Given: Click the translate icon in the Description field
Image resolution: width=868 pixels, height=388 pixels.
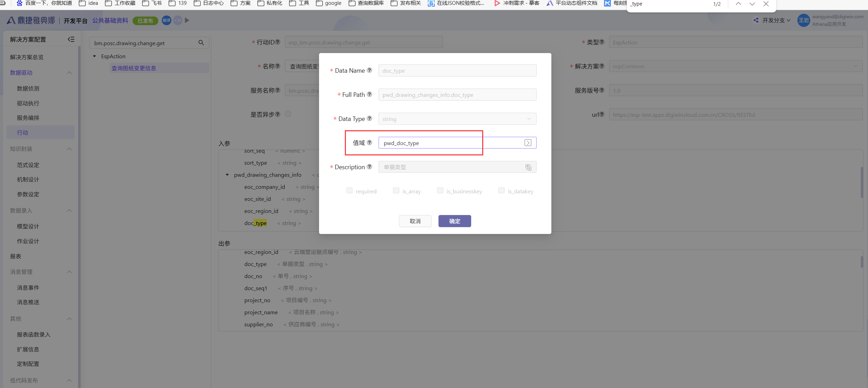Looking at the screenshot, I should pyautogui.click(x=528, y=167).
